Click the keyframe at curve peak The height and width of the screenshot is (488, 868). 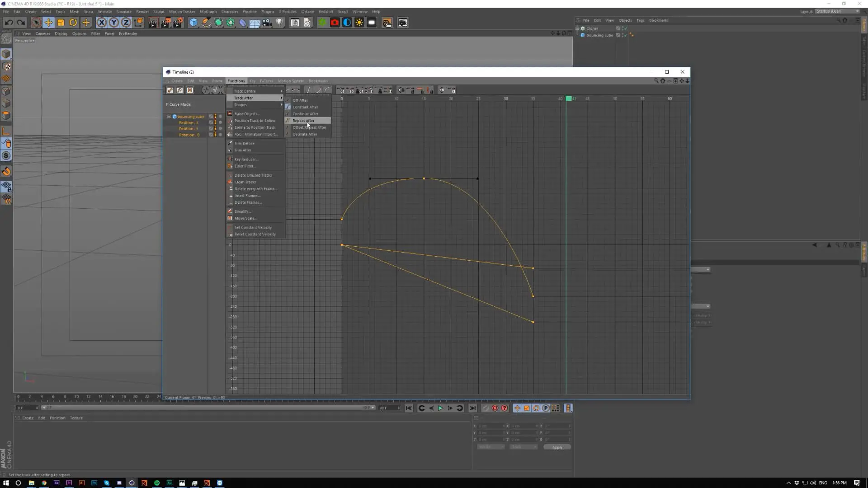(x=424, y=178)
